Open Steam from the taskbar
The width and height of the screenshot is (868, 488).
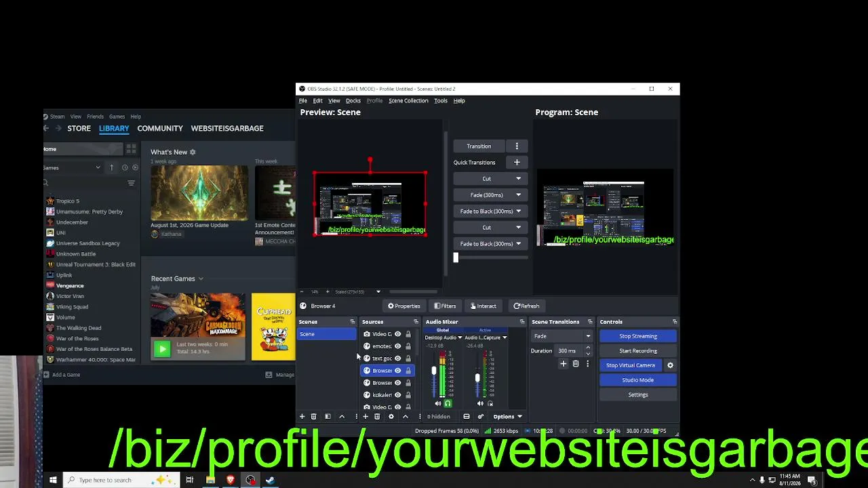click(x=270, y=480)
